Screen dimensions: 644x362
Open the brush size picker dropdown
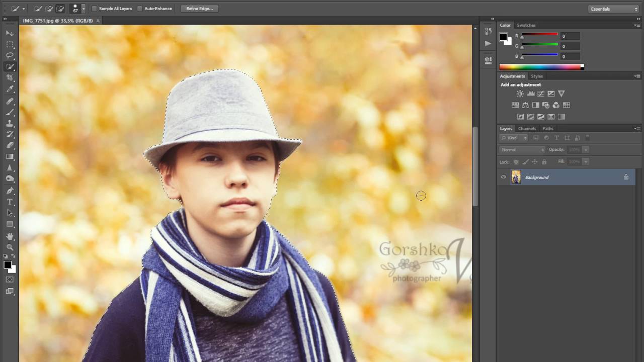(83, 9)
